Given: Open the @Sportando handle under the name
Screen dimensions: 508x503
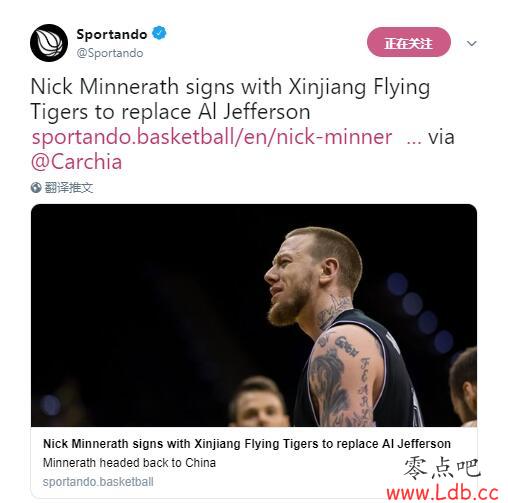Looking at the screenshot, I should coord(110,53).
